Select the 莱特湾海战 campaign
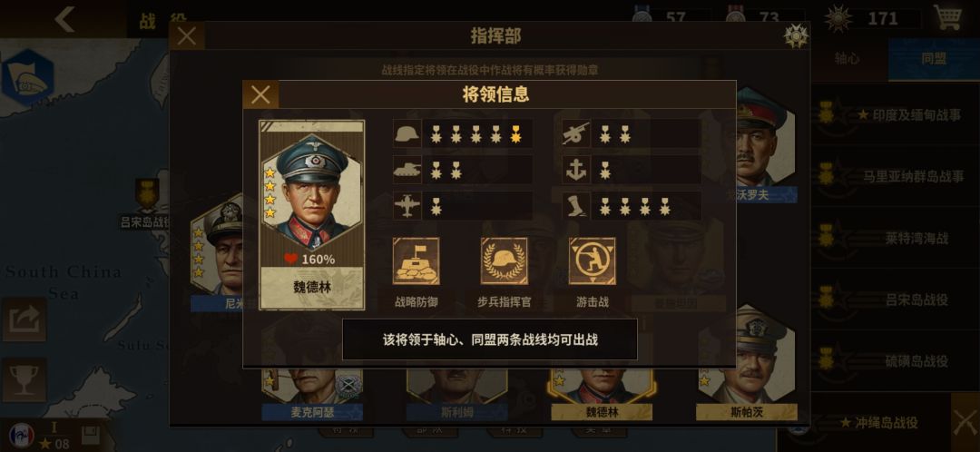 coord(895,238)
